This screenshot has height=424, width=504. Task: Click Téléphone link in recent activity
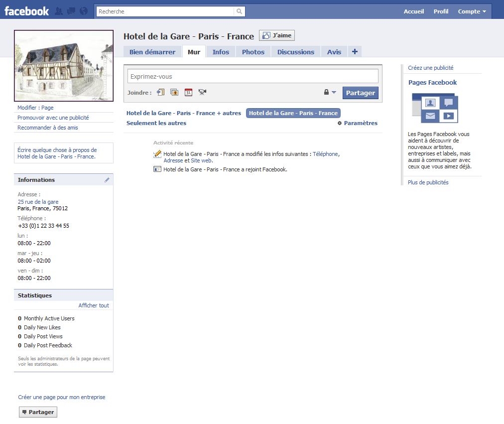(x=325, y=154)
